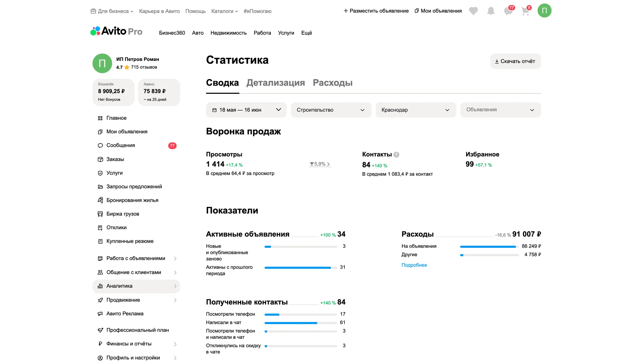Image resolution: width=642 pixels, height=364 pixels.
Task: Click the Запросы предложений folder icon
Action: 100,187
